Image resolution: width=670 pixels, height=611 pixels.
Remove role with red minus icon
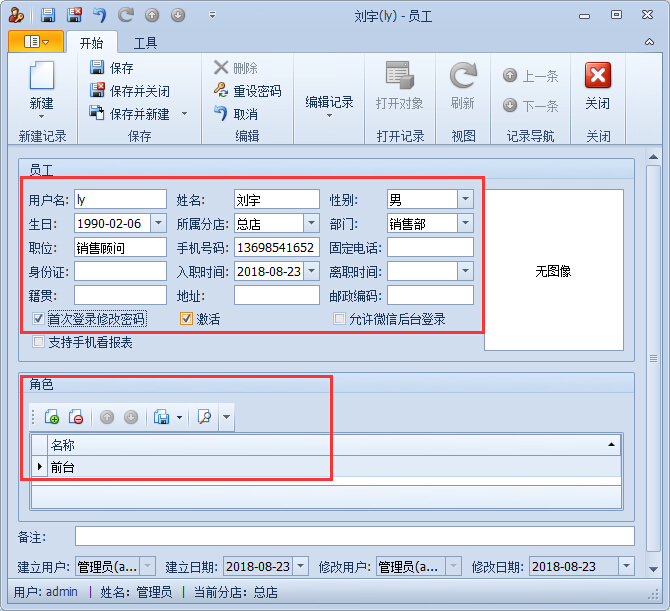coord(76,417)
